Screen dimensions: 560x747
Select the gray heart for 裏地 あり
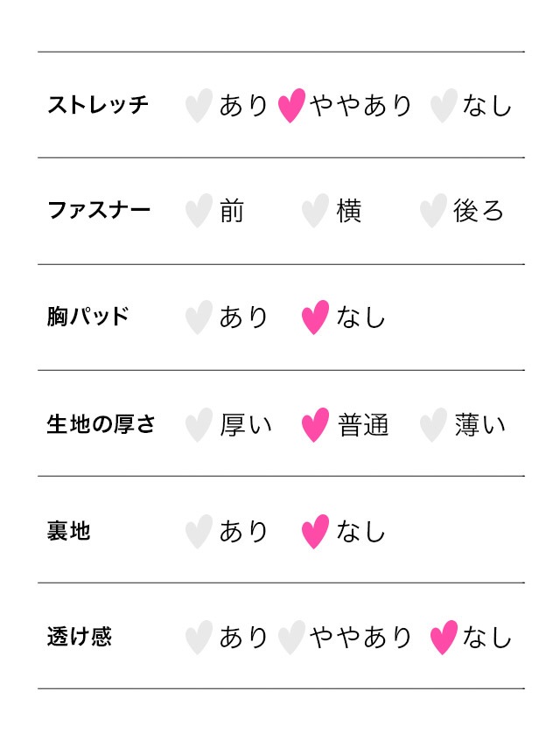199,531
